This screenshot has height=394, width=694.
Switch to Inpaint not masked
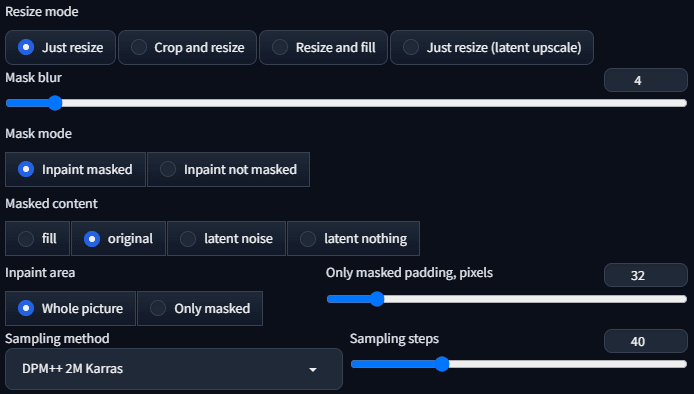(228, 170)
